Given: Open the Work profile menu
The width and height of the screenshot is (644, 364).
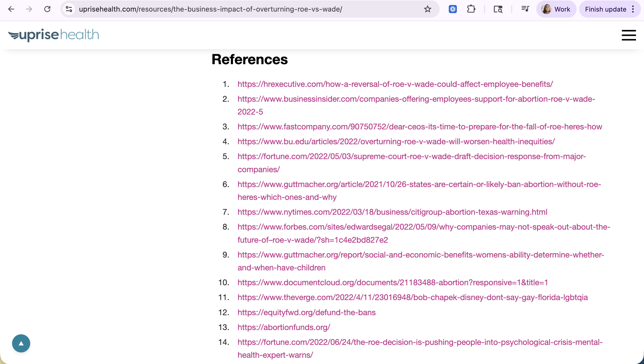Looking at the screenshot, I should [x=556, y=9].
